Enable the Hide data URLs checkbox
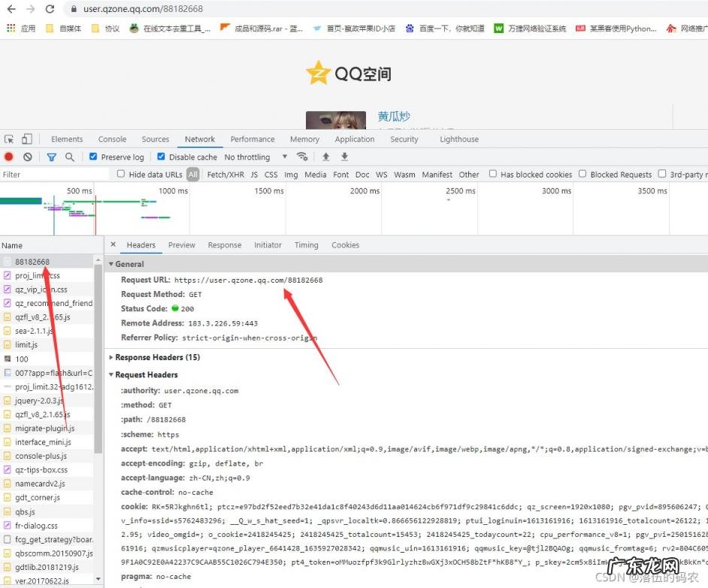 tap(121, 174)
